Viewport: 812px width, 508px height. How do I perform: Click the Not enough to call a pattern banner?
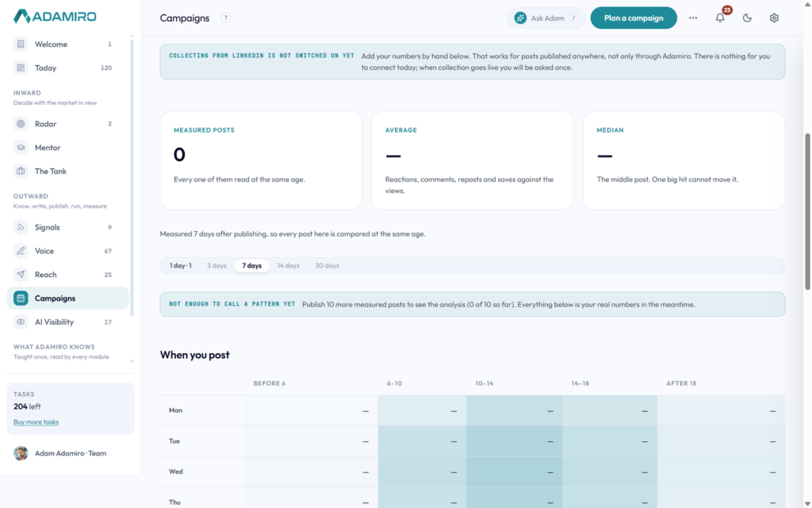[473, 304]
